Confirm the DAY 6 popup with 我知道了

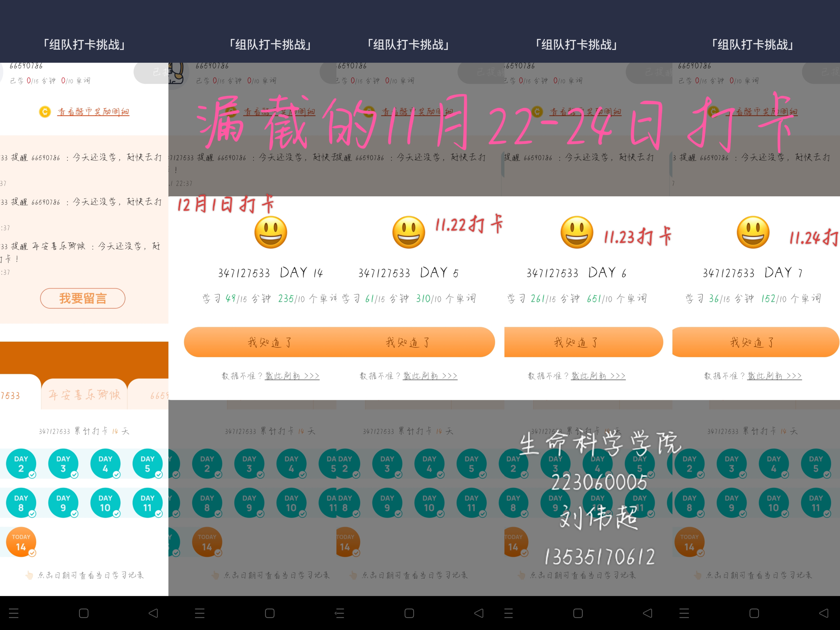coord(583,342)
